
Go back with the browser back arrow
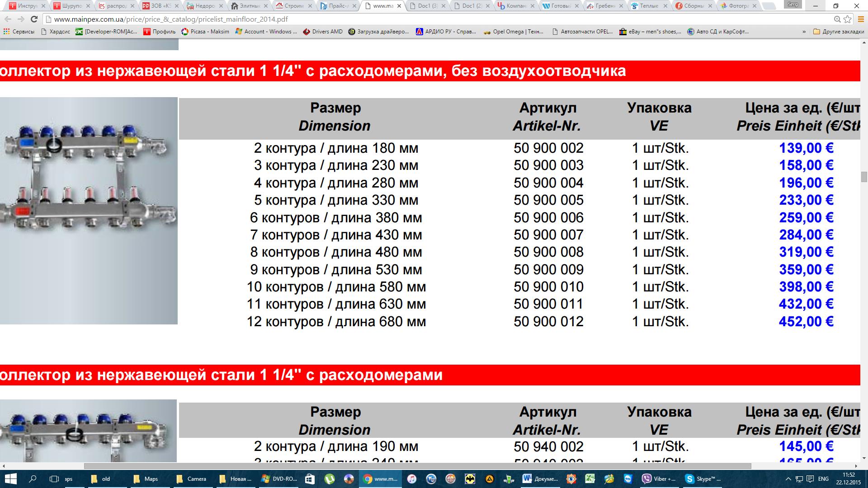(x=8, y=19)
